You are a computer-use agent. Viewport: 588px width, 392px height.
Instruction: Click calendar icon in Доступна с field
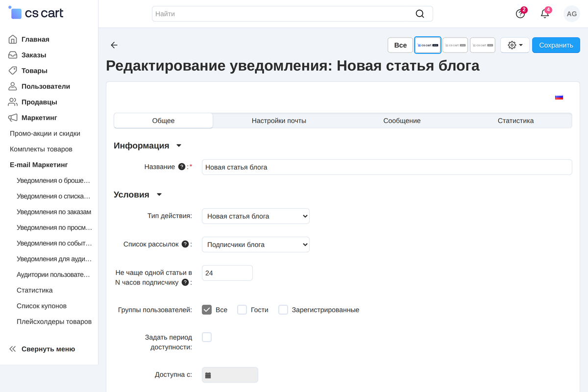(x=208, y=375)
